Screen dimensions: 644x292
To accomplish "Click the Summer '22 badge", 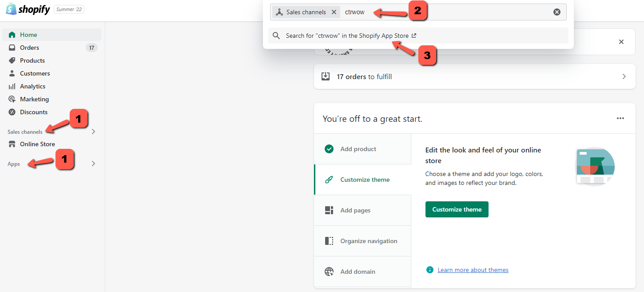I will click(69, 9).
